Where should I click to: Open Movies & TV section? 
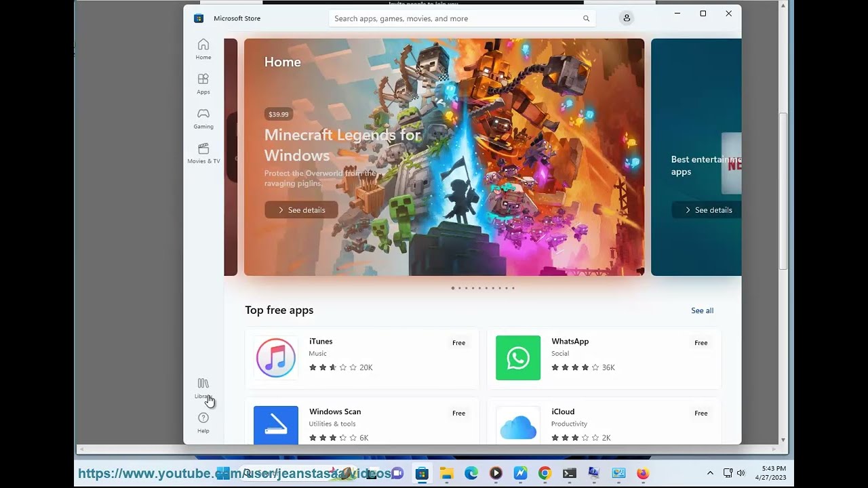click(x=203, y=153)
